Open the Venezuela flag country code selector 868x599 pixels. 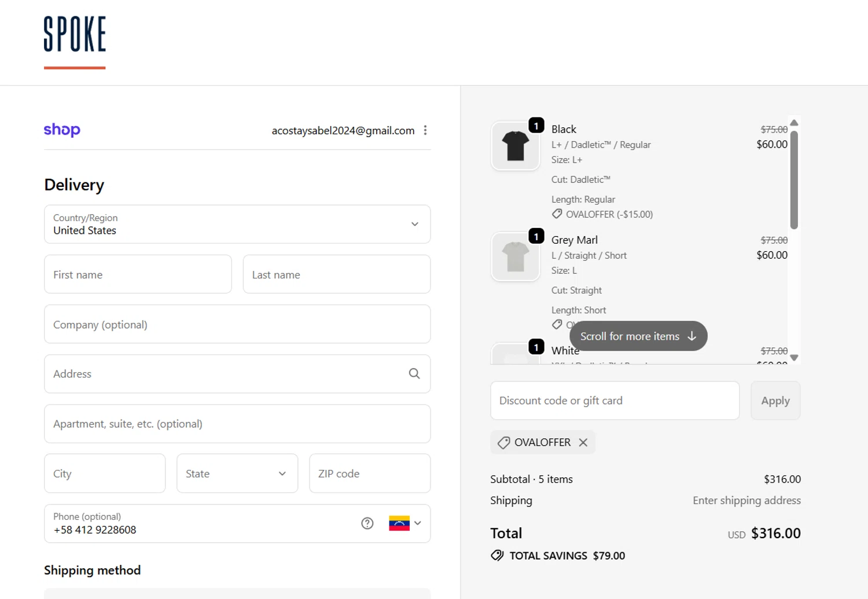click(405, 523)
